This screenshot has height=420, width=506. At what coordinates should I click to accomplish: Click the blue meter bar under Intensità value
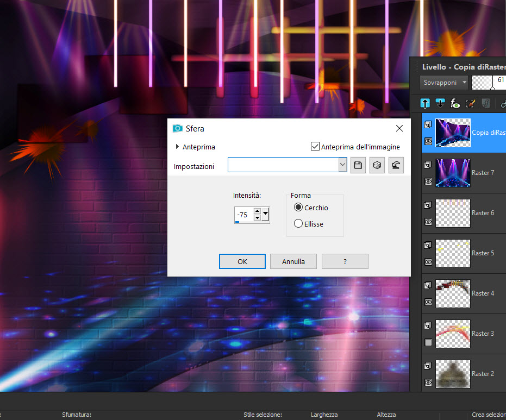click(237, 222)
